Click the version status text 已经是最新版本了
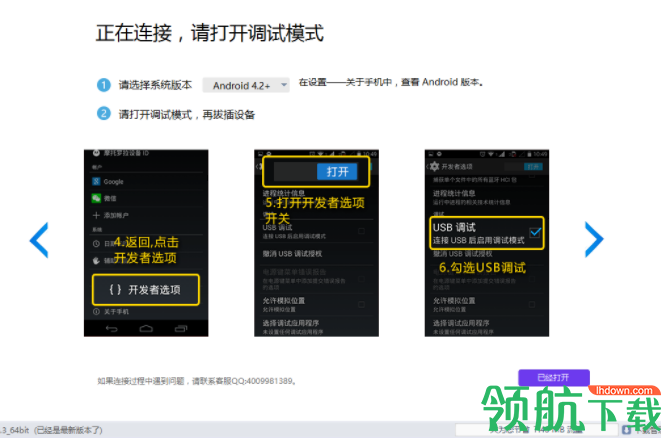This screenshot has height=438, width=661. [68, 430]
